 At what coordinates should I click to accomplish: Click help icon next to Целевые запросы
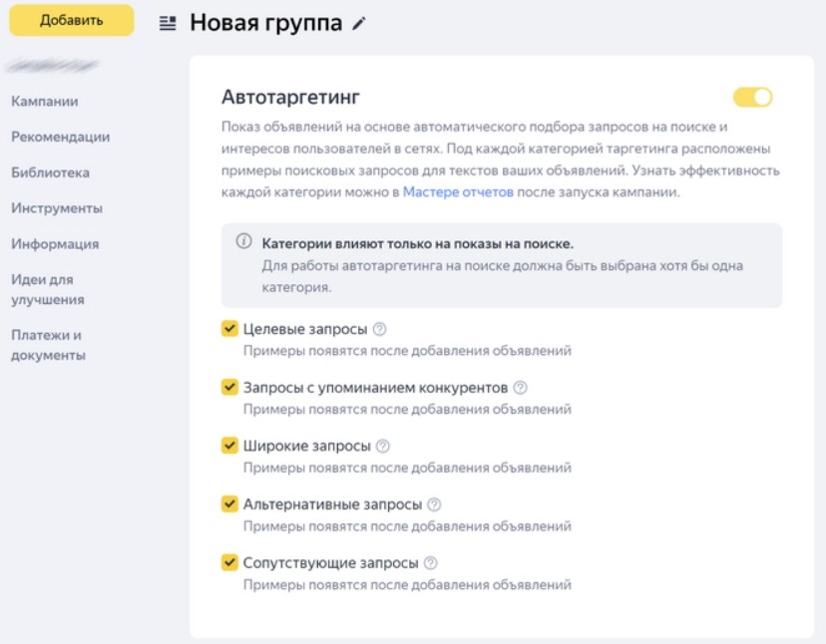click(x=379, y=329)
